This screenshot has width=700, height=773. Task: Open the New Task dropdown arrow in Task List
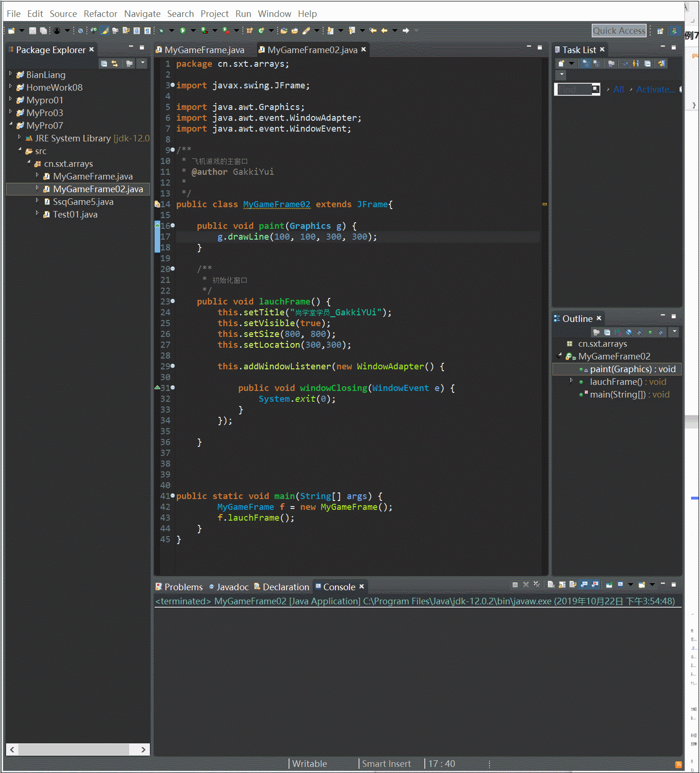(571, 63)
